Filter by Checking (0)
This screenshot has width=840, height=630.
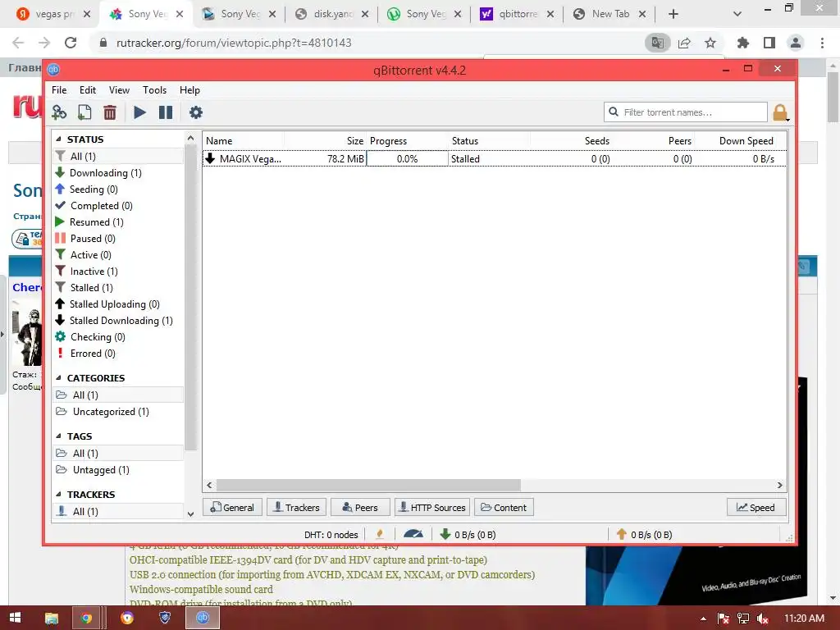pyautogui.click(x=118, y=337)
